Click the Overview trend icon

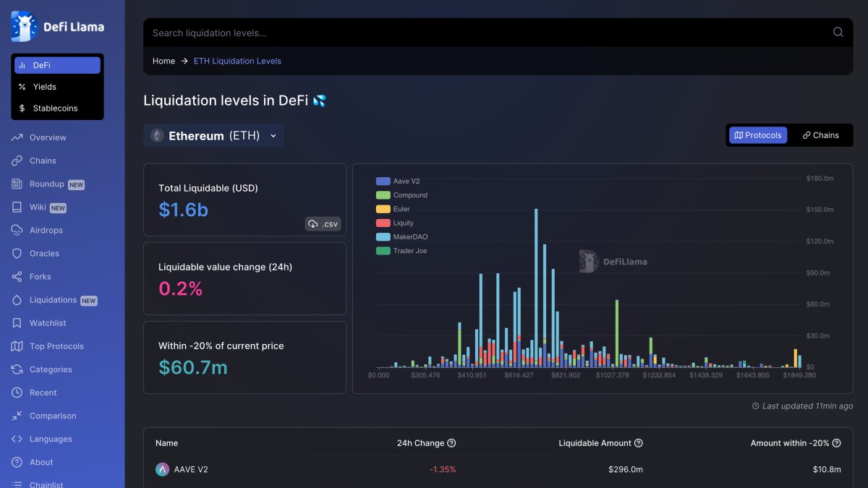pyautogui.click(x=17, y=137)
